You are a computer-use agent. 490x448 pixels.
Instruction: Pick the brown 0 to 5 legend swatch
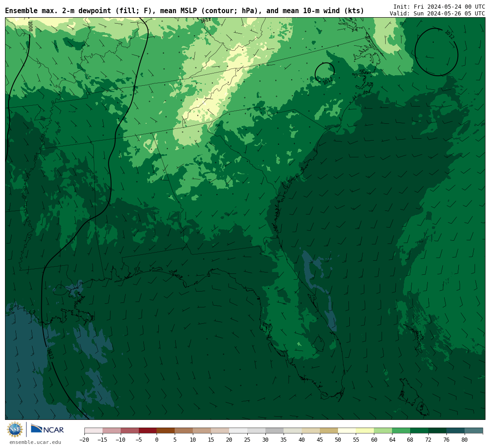tap(166, 431)
